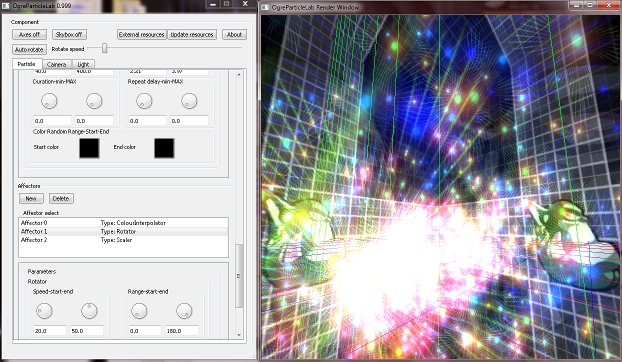Click the Update resources button
622x362 pixels.
[192, 34]
